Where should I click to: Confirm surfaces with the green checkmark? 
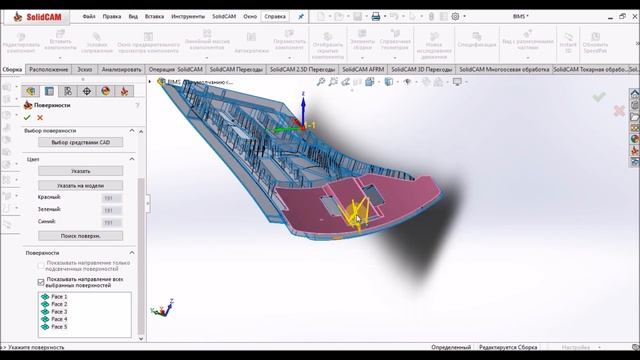pyautogui.click(x=27, y=118)
